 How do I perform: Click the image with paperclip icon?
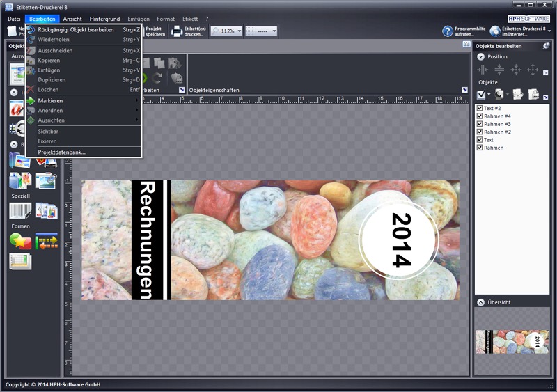(46, 180)
